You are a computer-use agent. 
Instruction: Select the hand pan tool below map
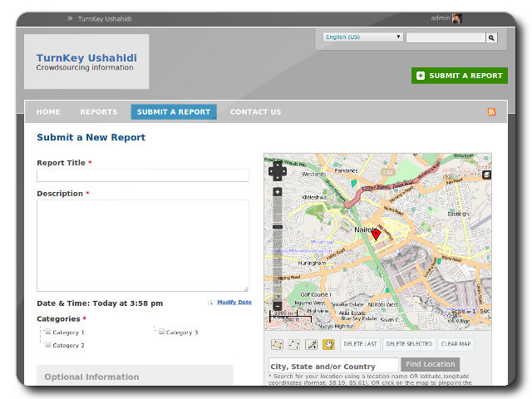(x=328, y=344)
